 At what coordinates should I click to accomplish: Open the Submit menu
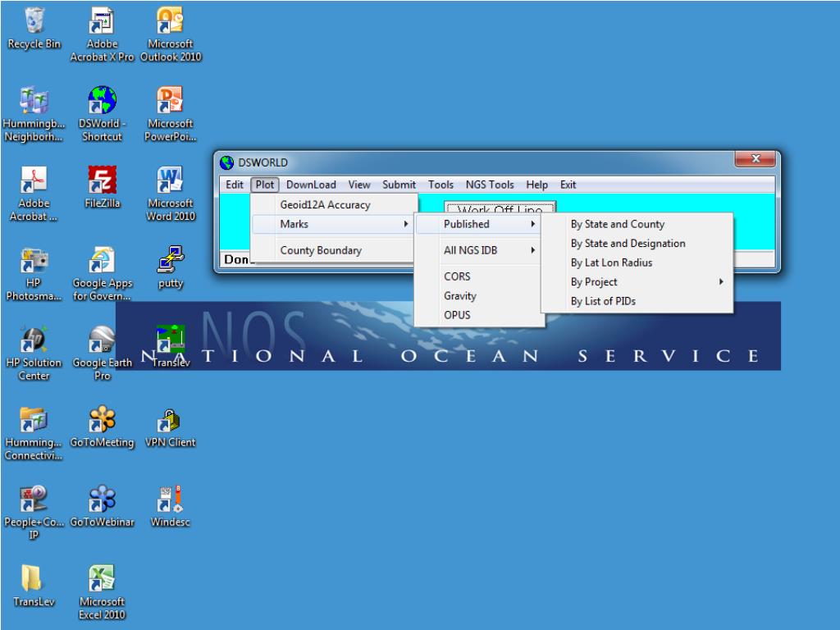click(x=399, y=185)
